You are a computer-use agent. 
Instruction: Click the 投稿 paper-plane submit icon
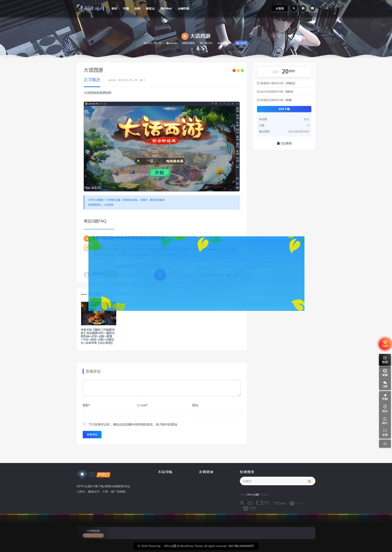coord(385,397)
